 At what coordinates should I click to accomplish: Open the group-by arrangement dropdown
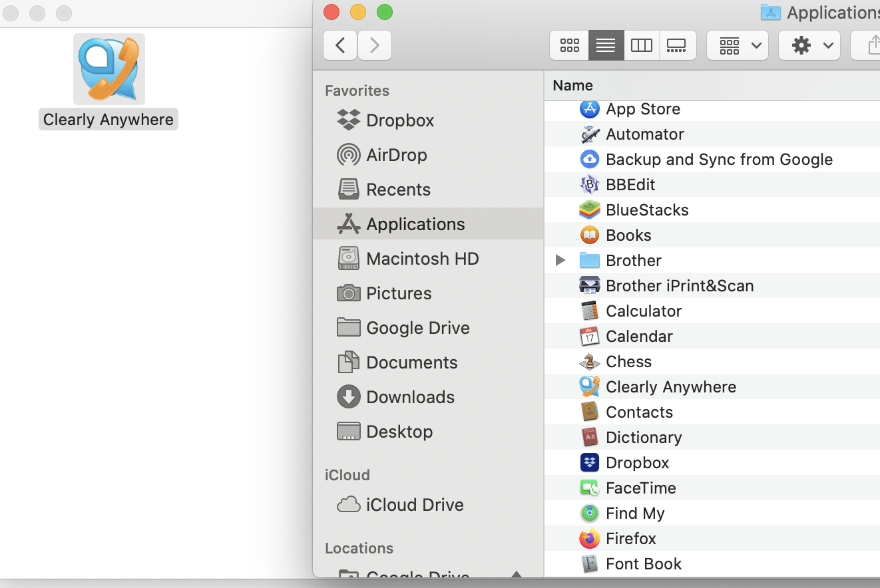coord(738,45)
